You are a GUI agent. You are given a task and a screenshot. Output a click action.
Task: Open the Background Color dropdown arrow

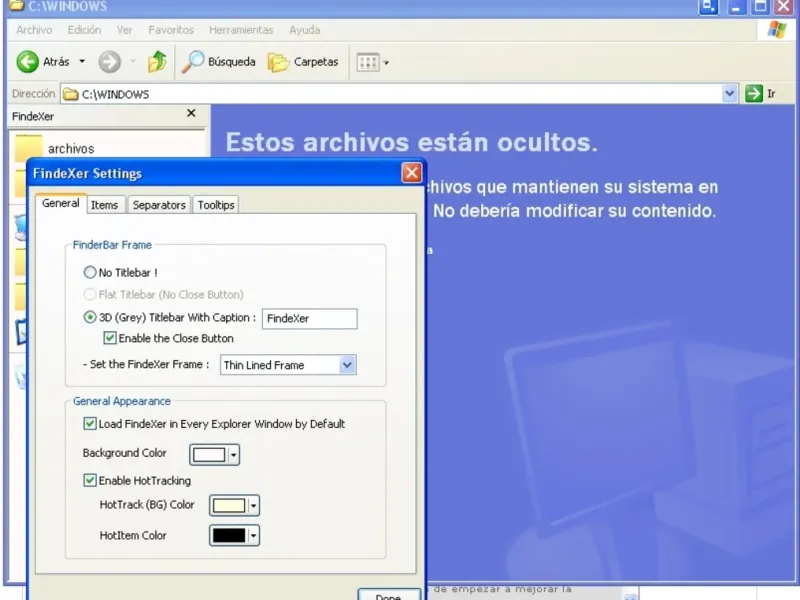click(x=233, y=455)
